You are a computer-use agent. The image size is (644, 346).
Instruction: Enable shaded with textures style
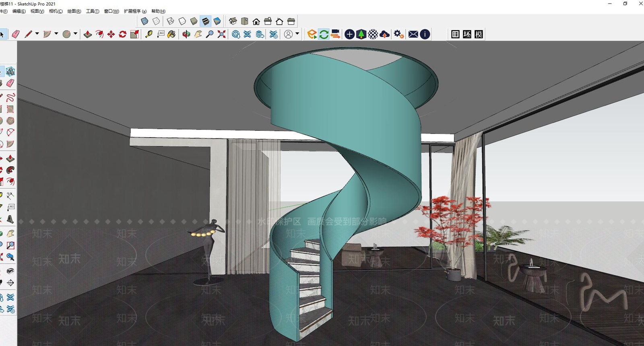point(205,21)
